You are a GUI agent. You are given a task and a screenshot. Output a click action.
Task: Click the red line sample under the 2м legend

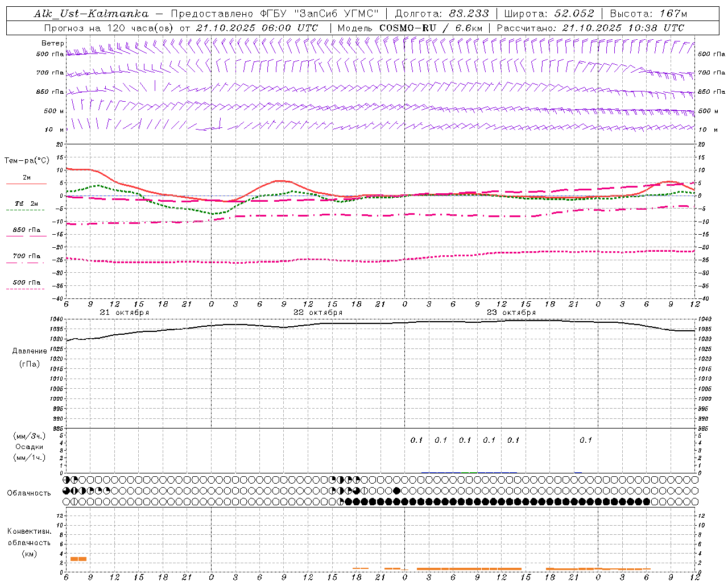[26, 184]
